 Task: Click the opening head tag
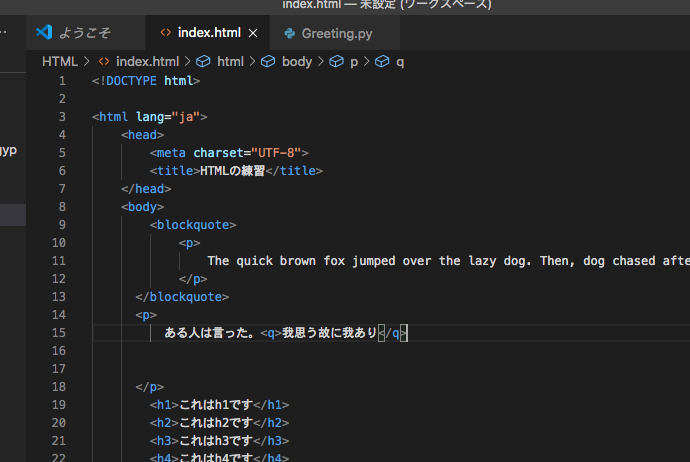143,135
